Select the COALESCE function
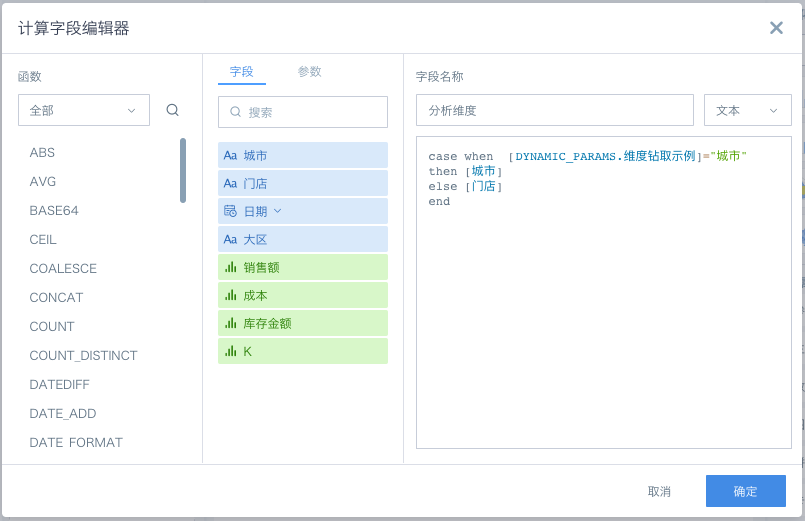 (63, 268)
